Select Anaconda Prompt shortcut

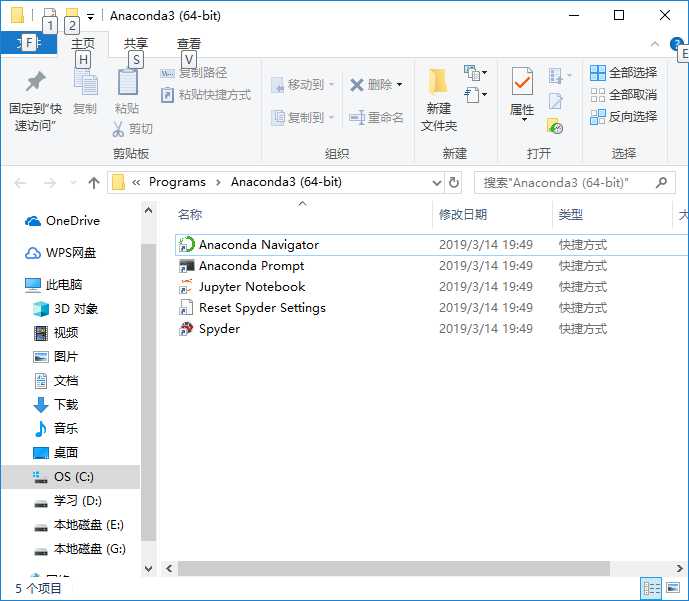tap(432, 266)
